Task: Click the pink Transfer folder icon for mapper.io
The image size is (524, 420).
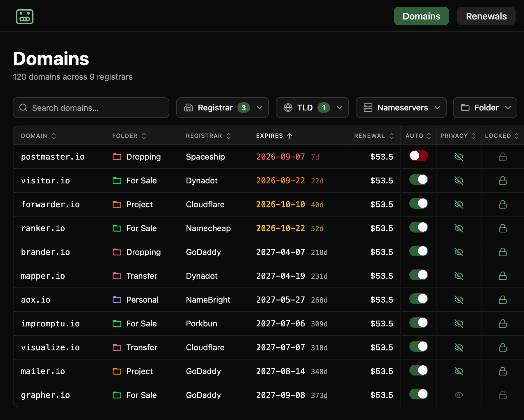Action: click(x=117, y=276)
